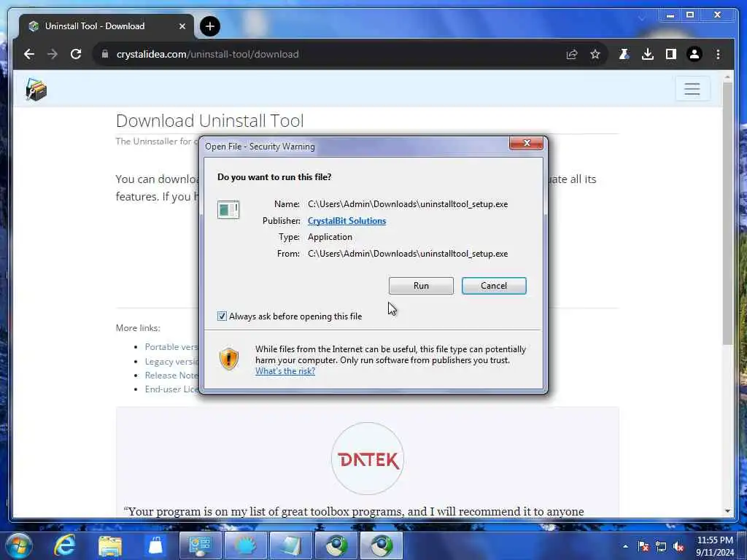Open a new browser tab

point(210,26)
